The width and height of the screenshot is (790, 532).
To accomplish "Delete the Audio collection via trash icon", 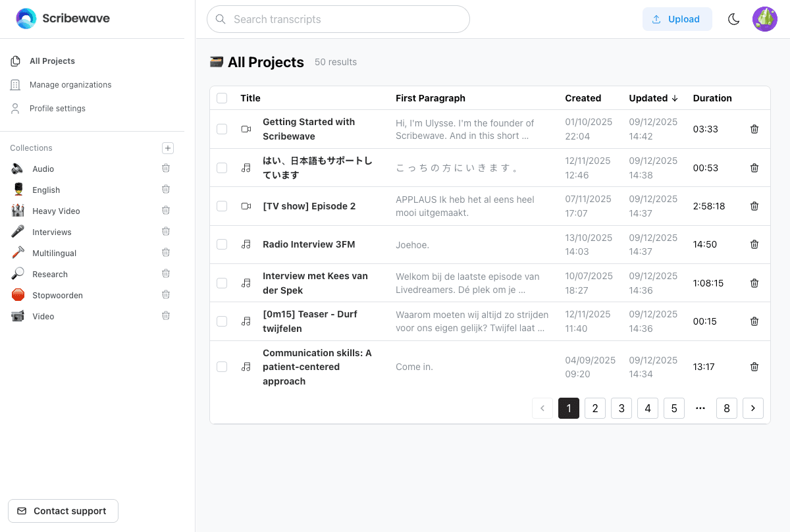I will click(166, 168).
